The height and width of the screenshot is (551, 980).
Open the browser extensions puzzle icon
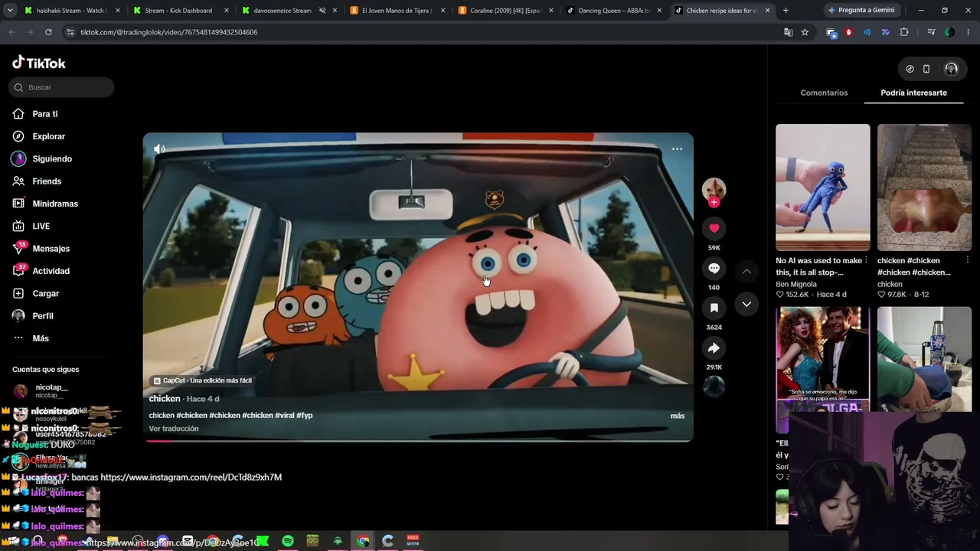pyautogui.click(x=904, y=32)
